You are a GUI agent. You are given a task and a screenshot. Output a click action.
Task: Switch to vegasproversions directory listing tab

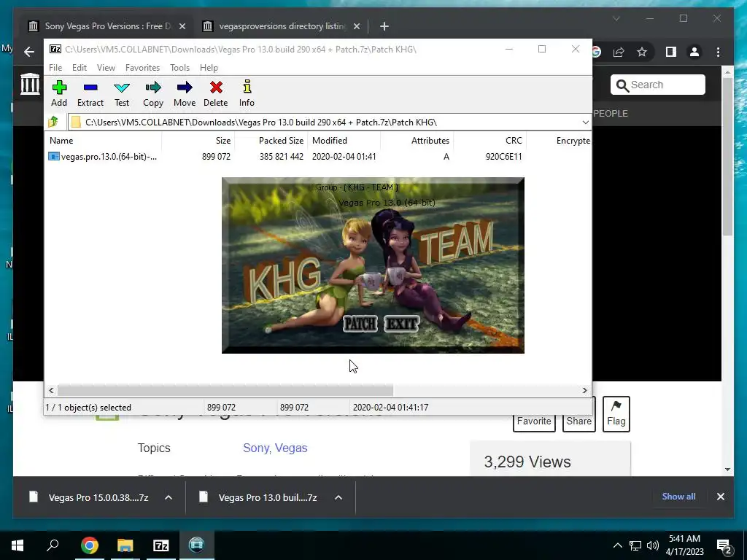tap(282, 26)
